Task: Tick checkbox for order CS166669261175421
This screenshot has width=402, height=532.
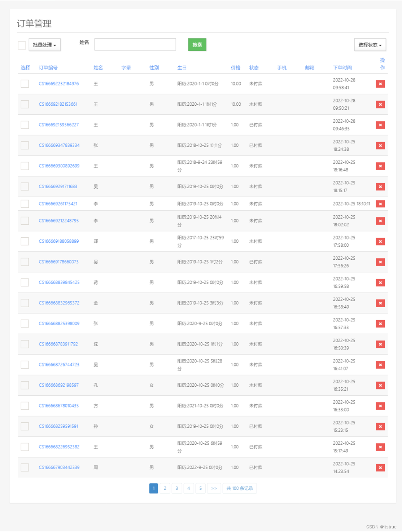Action: pyautogui.click(x=25, y=204)
